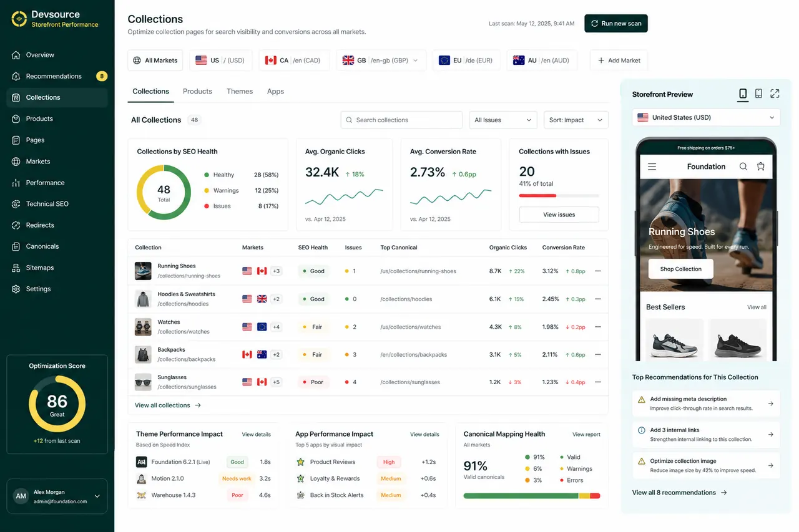This screenshot has width=799, height=532.
Task: Click the View issues button
Action: 559,215
